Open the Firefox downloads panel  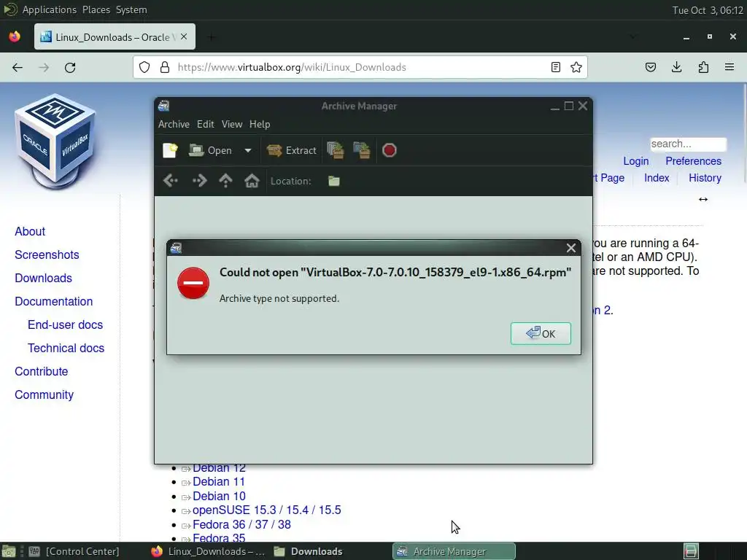pyautogui.click(x=676, y=67)
